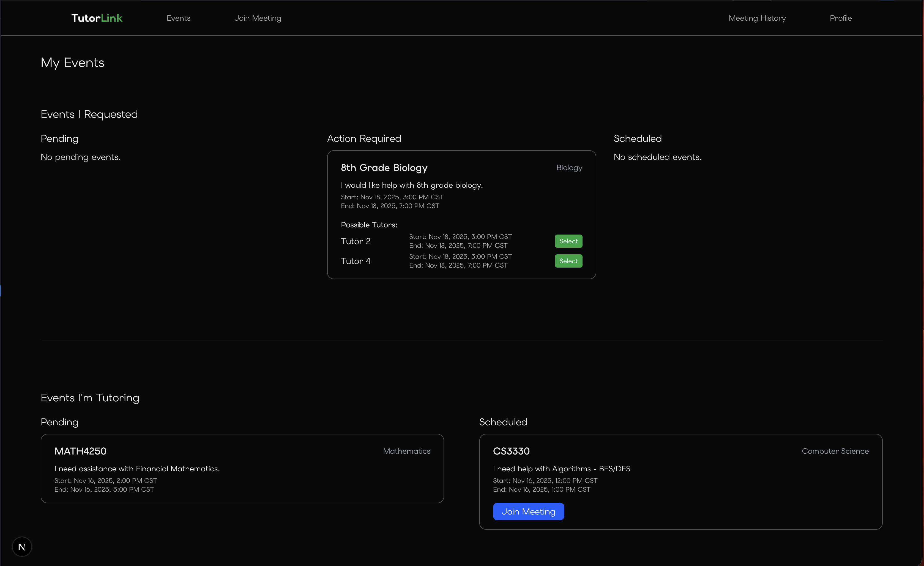Click the Computer Science subject tag
Image resolution: width=924 pixels, height=566 pixels.
point(835,451)
